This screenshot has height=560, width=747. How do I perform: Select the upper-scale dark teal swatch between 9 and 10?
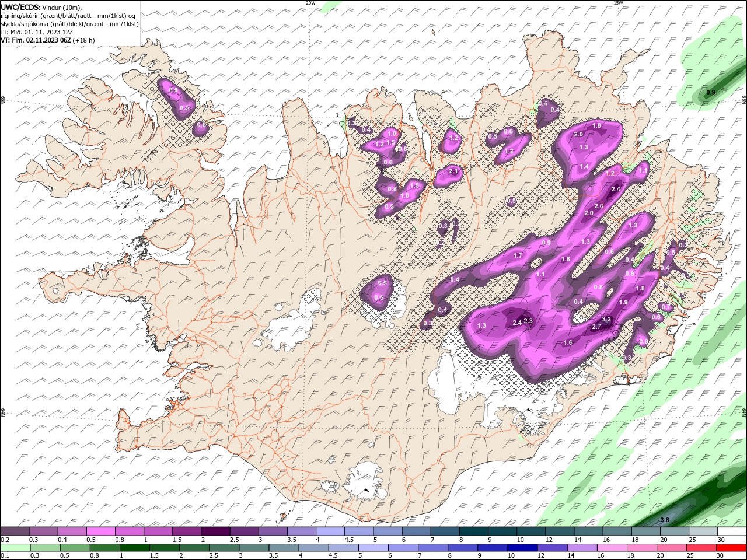(x=502, y=531)
